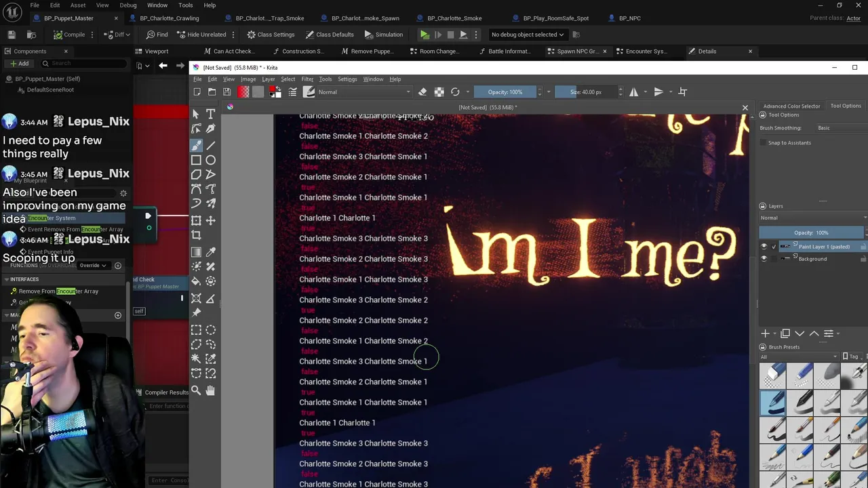
Task: Select the Fill bucket tool
Action: (196, 281)
